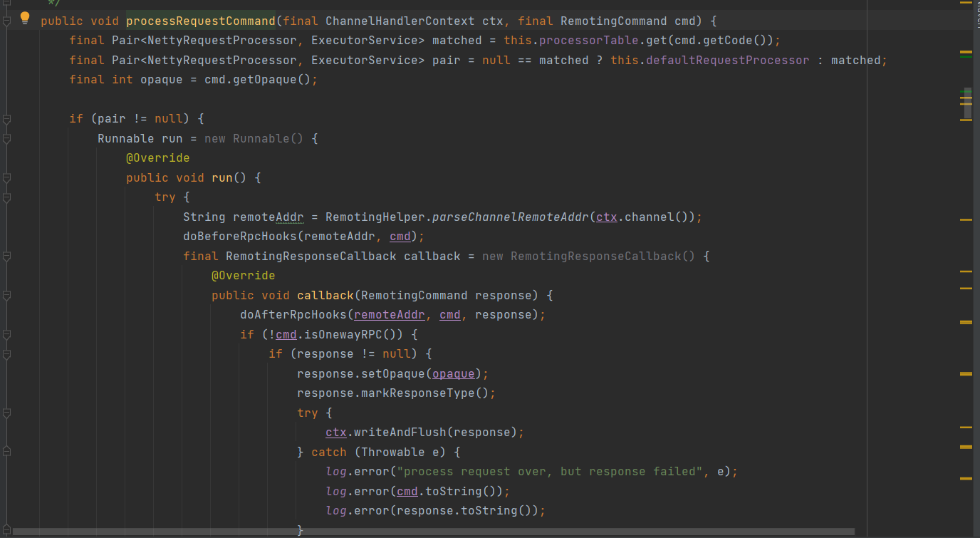Click the defaultRequestProcessor field reference
The height and width of the screenshot is (538, 980).
pos(727,60)
